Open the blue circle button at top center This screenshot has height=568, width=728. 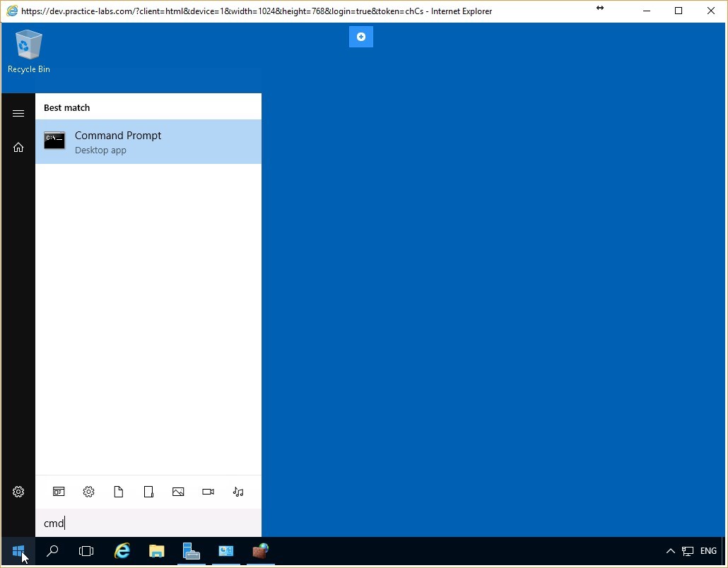(361, 37)
